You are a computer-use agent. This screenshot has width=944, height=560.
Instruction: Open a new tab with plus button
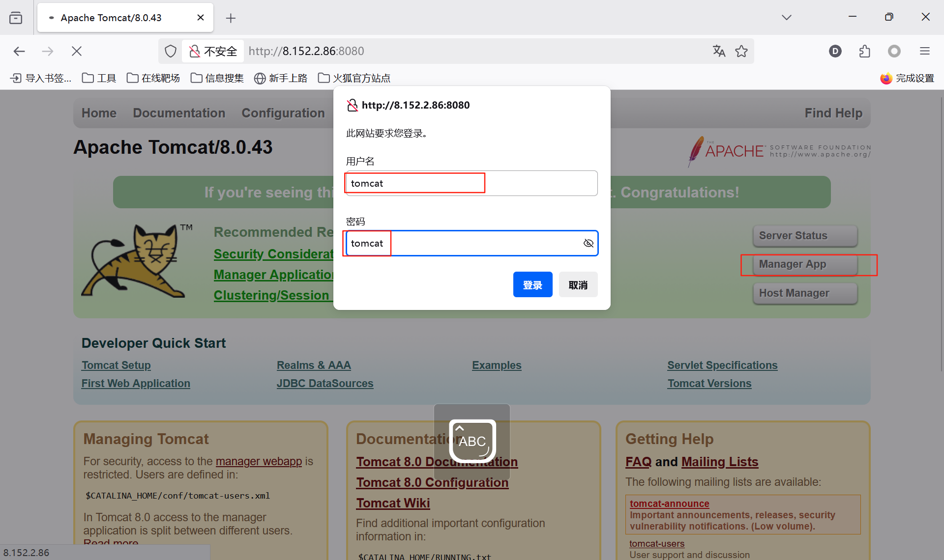(x=231, y=18)
